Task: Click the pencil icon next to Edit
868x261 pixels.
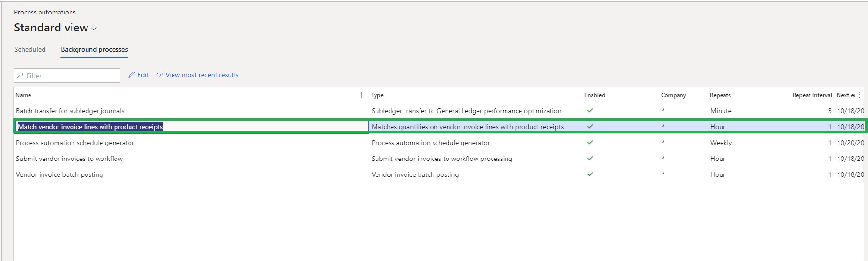Action: coord(131,75)
